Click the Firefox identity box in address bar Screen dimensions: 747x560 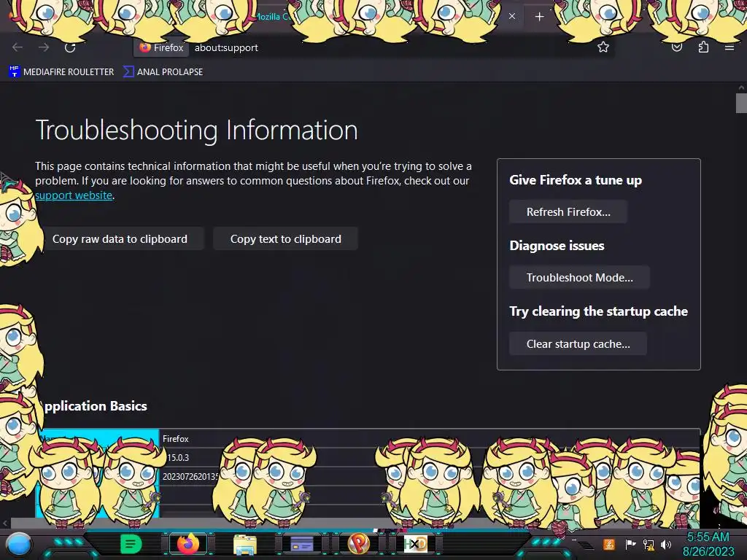(x=161, y=47)
